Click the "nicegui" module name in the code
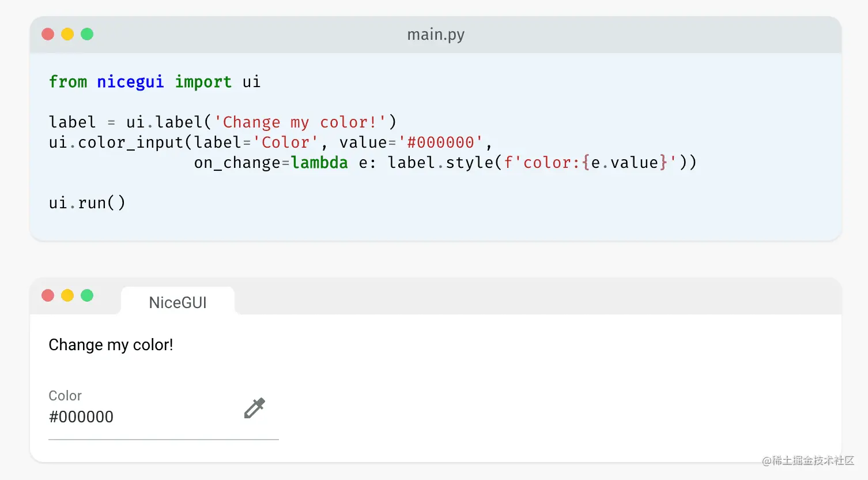This screenshot has height=480, width=868. 130,82
